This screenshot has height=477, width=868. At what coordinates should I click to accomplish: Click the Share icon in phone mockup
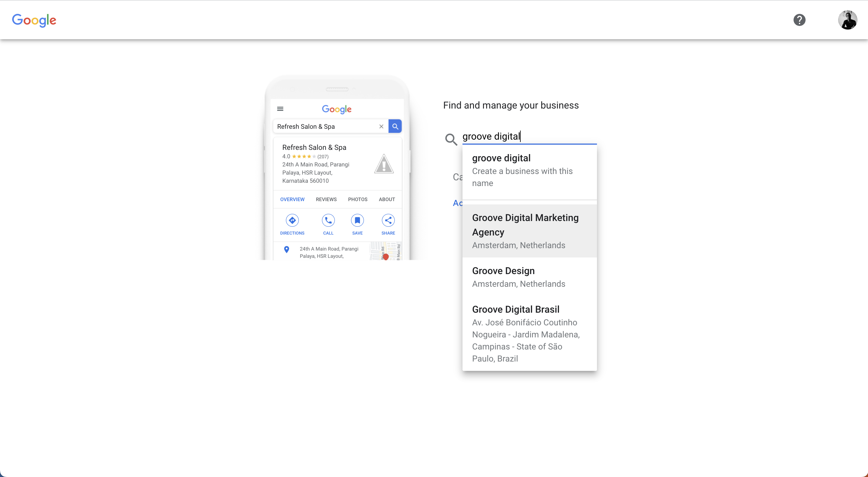(x=388, y=220)
